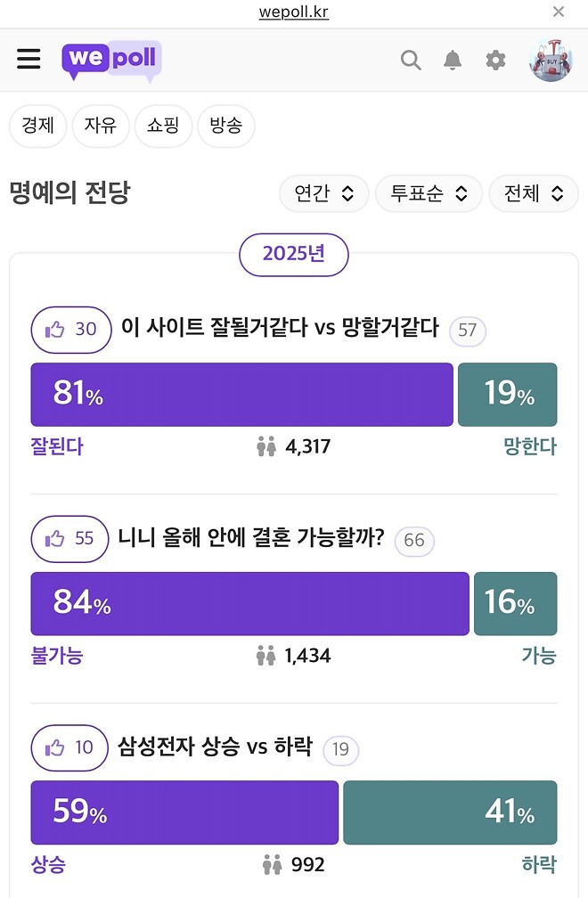Image resolution: width=588 pixels, height=898 pixels.
Task: Click the profile avatar image
Action: point(551,59)
